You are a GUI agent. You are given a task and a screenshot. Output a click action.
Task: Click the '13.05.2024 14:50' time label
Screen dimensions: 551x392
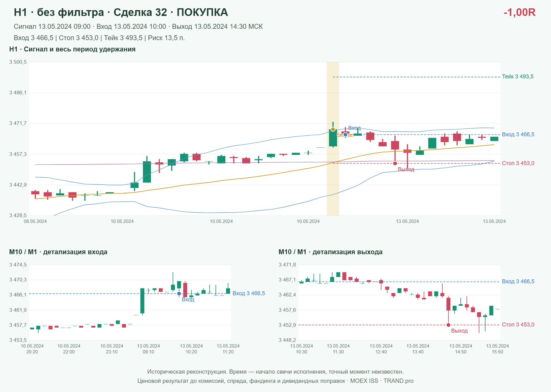[461, 349]
